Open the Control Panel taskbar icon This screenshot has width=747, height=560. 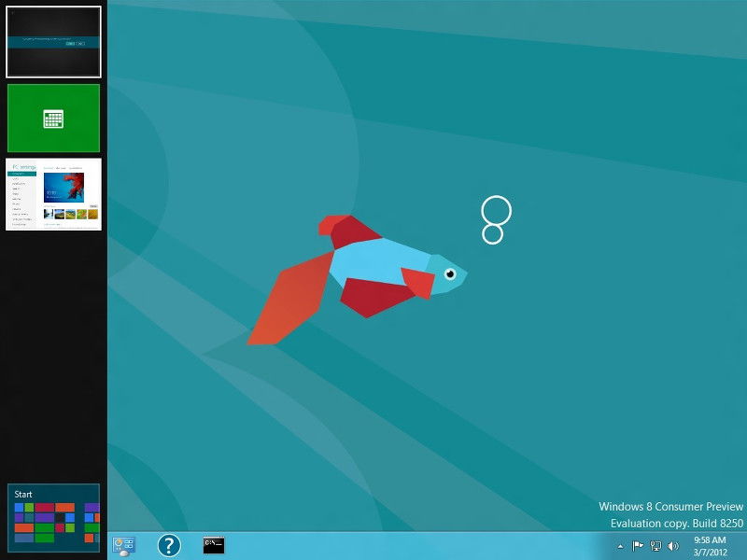124,546
